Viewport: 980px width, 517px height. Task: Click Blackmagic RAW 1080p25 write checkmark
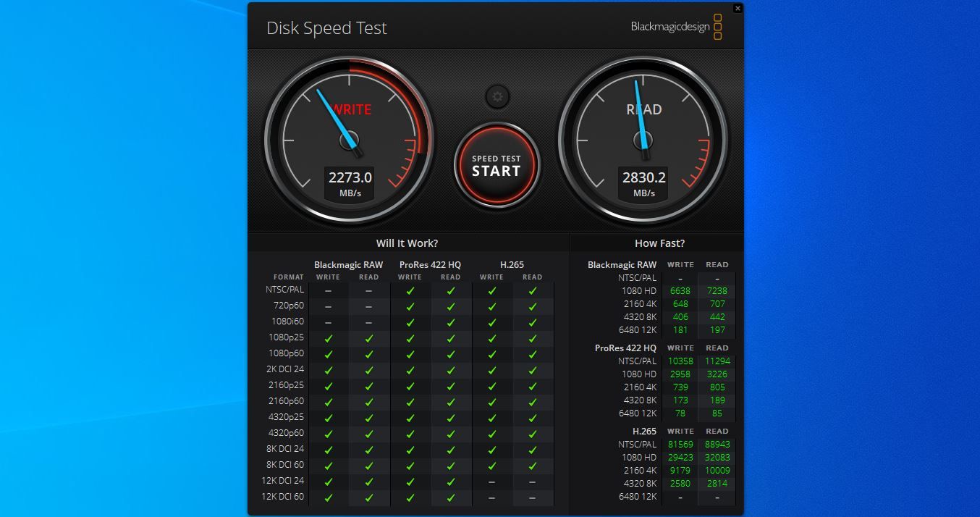pyautogui.click(x=328, y=338)
